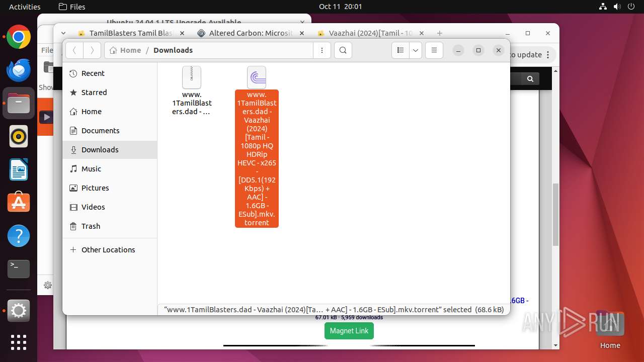The height and width of the screenshot is (362, 644).
Task: Click the network icon in system tray
Action: (603, 7)
